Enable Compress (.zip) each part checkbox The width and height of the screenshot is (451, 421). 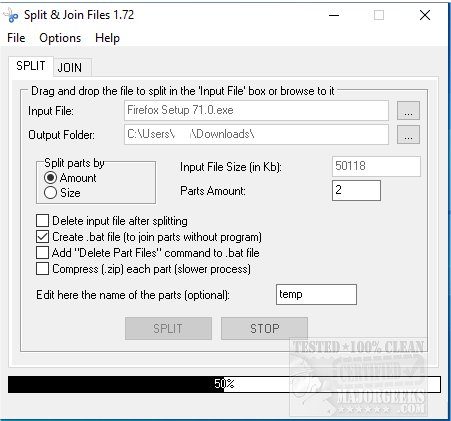42,269
